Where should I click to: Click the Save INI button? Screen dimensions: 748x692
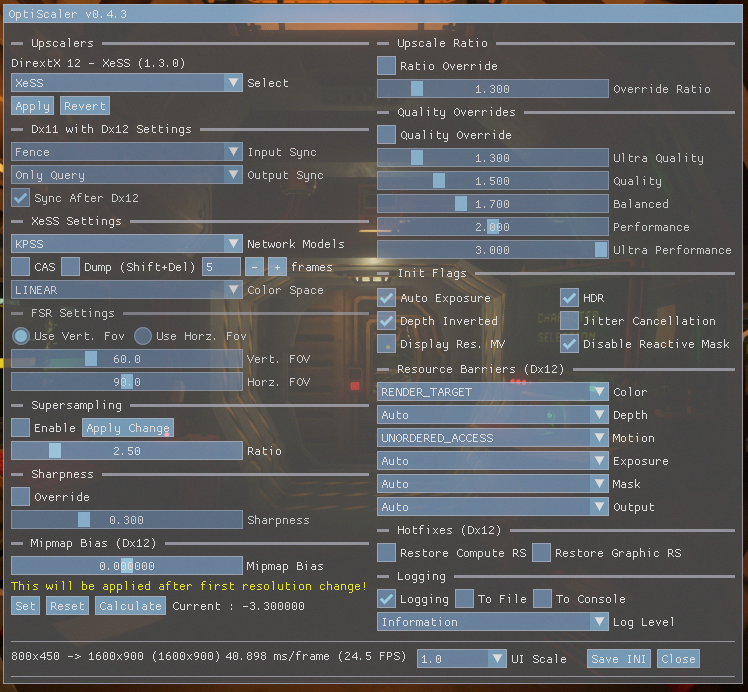(x=619, y=659)
